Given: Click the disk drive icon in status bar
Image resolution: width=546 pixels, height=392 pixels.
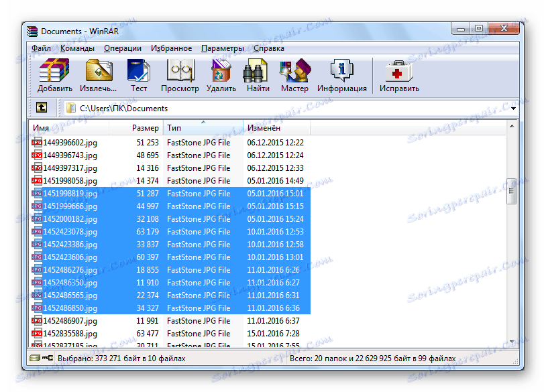Looking at the screenshot, I should [34, 358].
